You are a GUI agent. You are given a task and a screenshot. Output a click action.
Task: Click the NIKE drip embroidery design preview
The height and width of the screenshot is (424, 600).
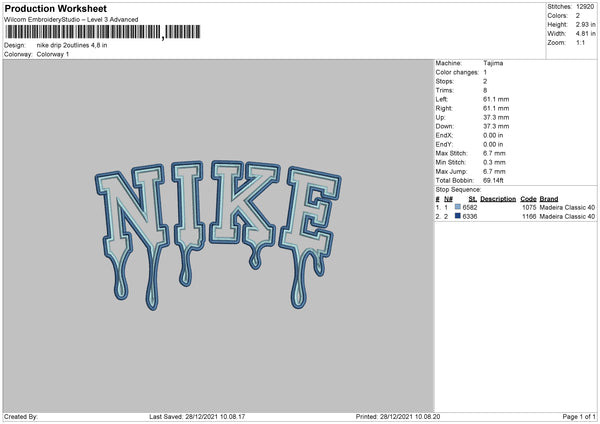coord(218,235)
